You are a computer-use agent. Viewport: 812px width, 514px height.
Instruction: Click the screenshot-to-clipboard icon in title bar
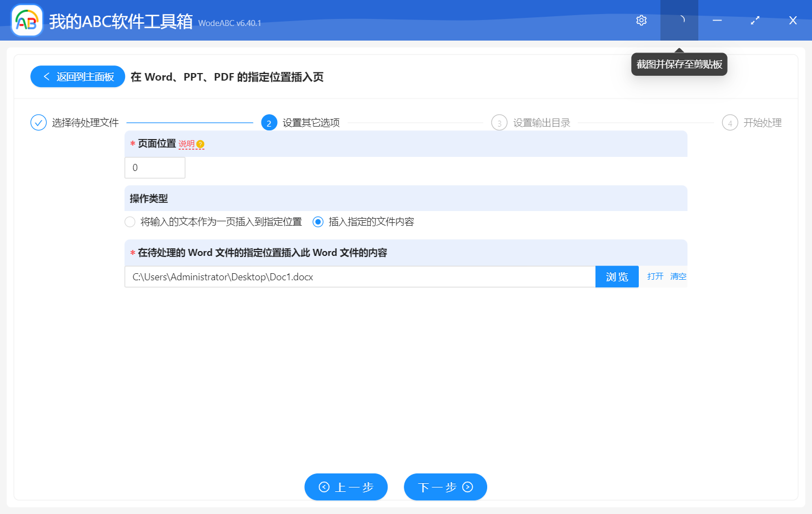[679, 20]
